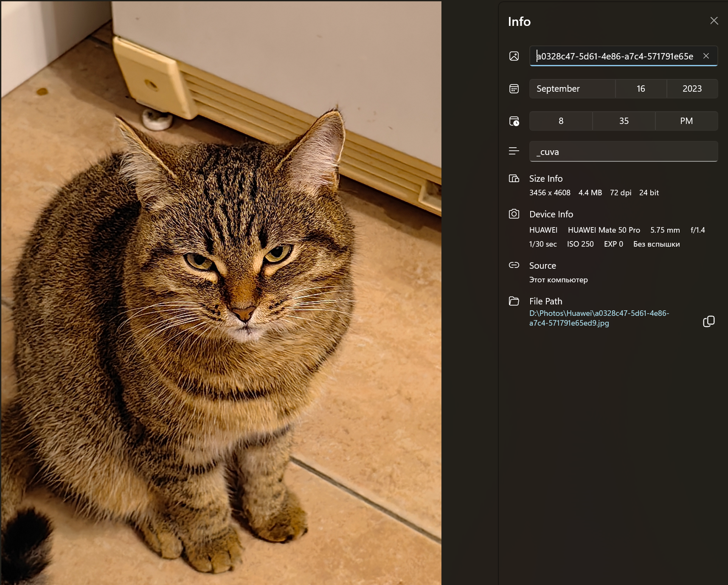This screenshot has height=585, width=728.
Task: Edit the file name text field
Action: 615,56
